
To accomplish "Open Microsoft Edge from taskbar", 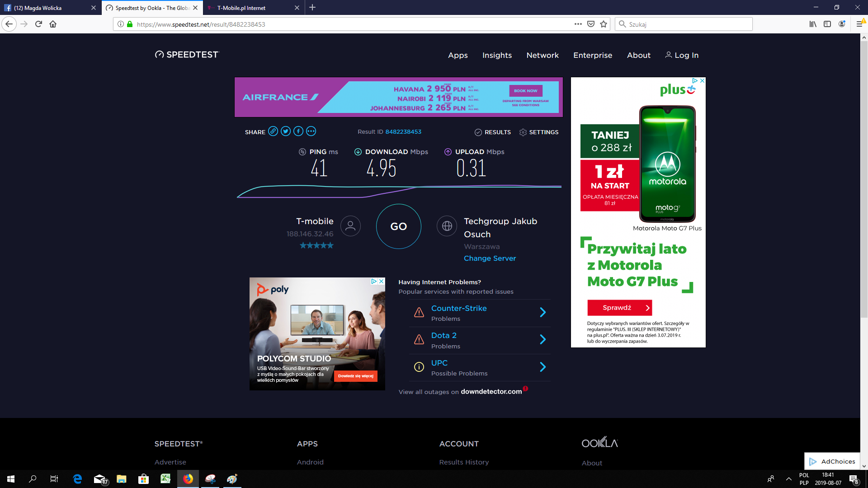I will [x=77, y=479].
